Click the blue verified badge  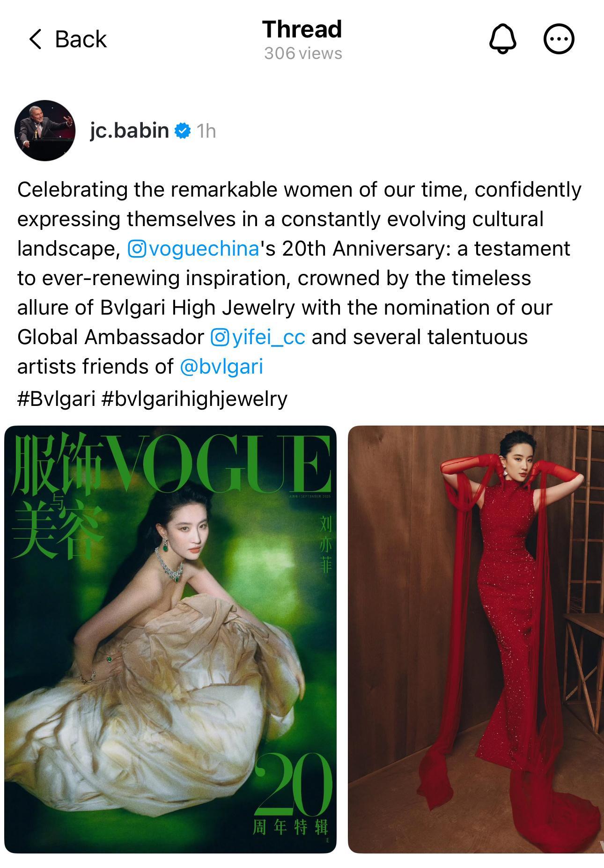[183, 131]
